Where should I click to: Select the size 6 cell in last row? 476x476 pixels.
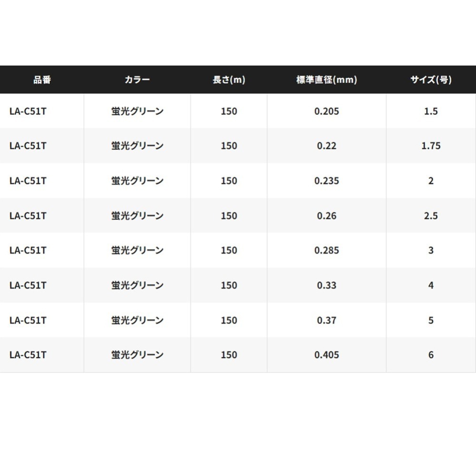tap(430, 355)
